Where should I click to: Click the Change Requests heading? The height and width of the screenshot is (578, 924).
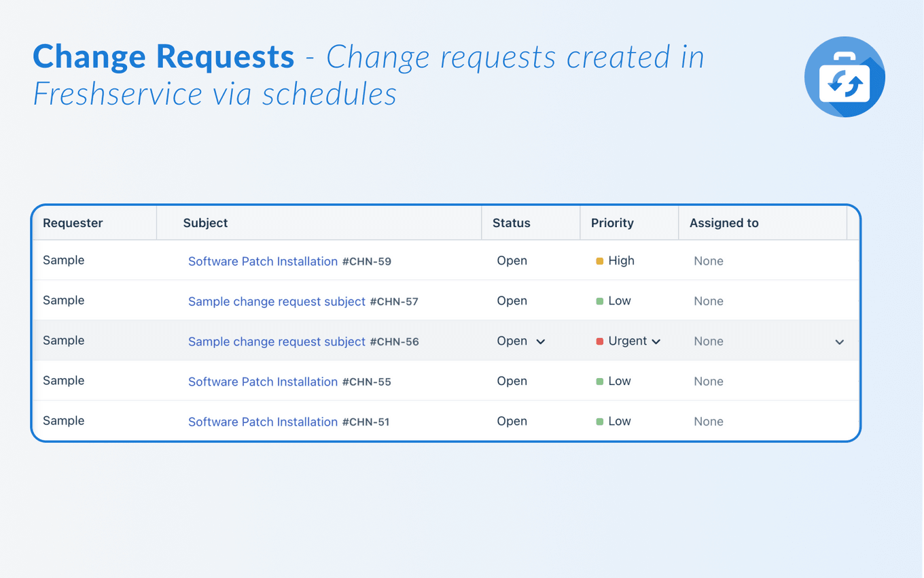(x=163, y=56)
